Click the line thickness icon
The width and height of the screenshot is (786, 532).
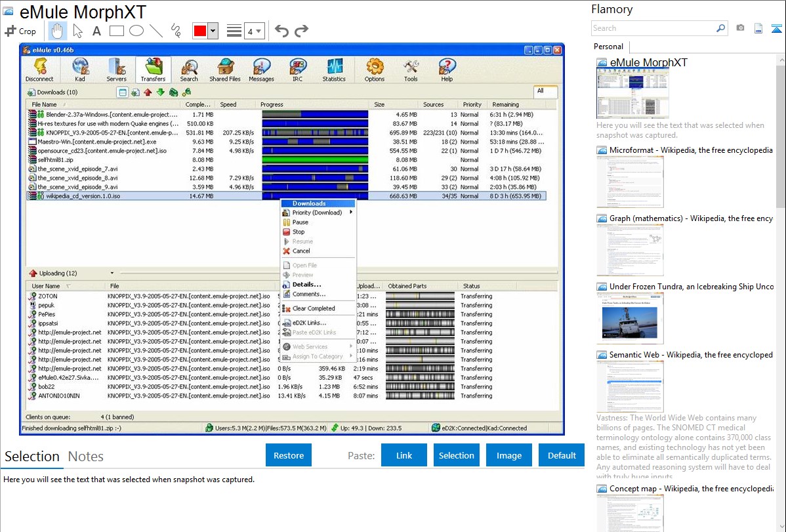point(234,31)
